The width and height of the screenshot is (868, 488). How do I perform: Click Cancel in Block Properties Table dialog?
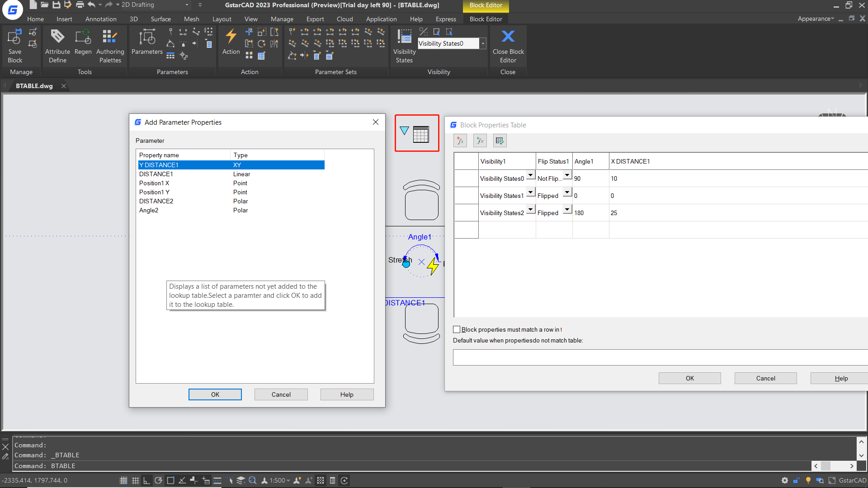click(765, 378)
